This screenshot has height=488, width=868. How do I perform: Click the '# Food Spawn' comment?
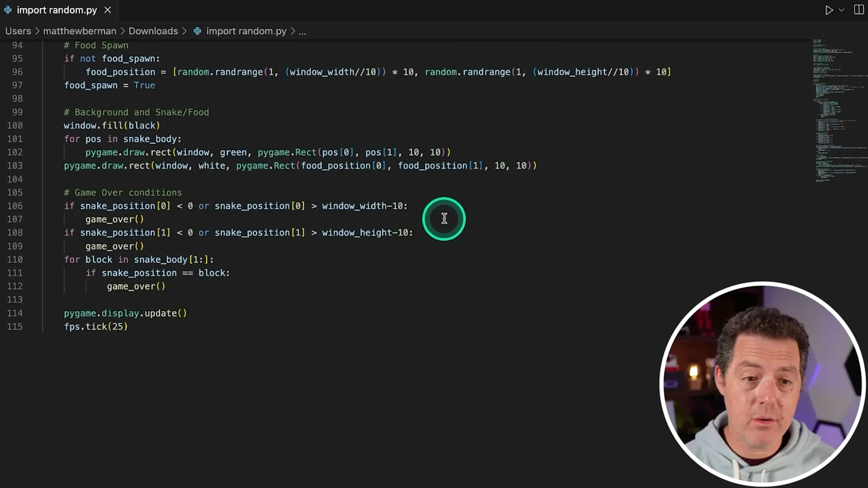click(x=96, y=45)
